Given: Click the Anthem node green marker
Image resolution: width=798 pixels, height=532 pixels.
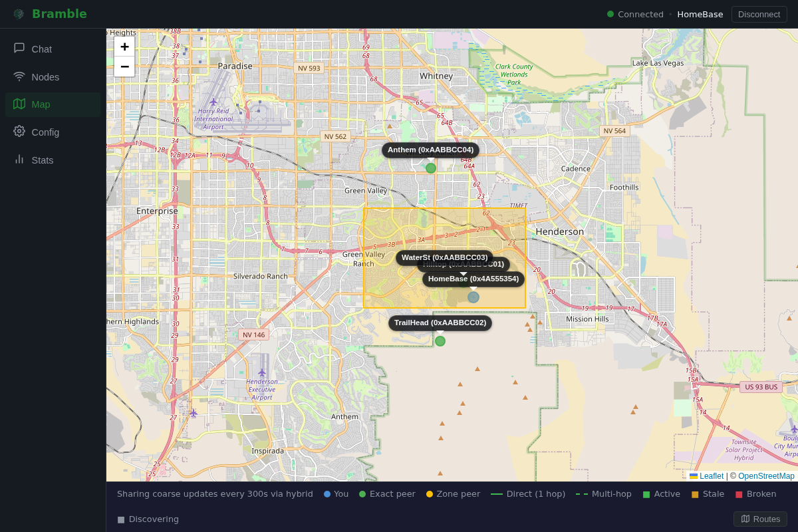Looking at the screenshot, I should tap(431, 168).
